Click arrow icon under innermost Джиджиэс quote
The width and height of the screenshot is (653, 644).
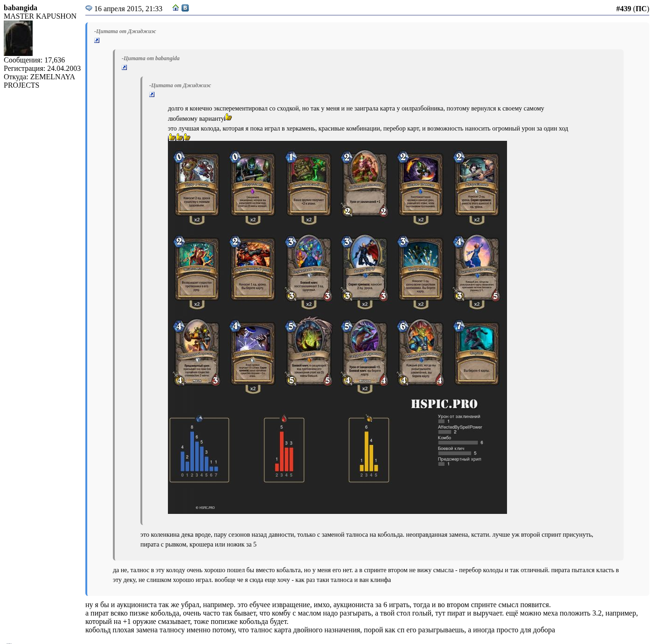point(152,95)
